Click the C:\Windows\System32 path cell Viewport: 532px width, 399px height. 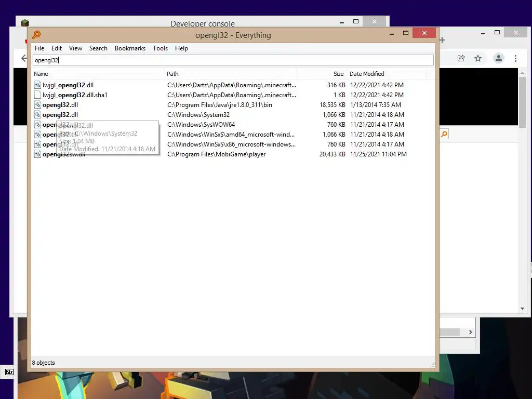point(198,115)
